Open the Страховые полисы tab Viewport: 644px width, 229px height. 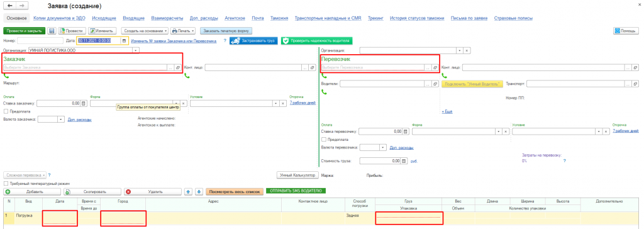click(x=513, y=18)
